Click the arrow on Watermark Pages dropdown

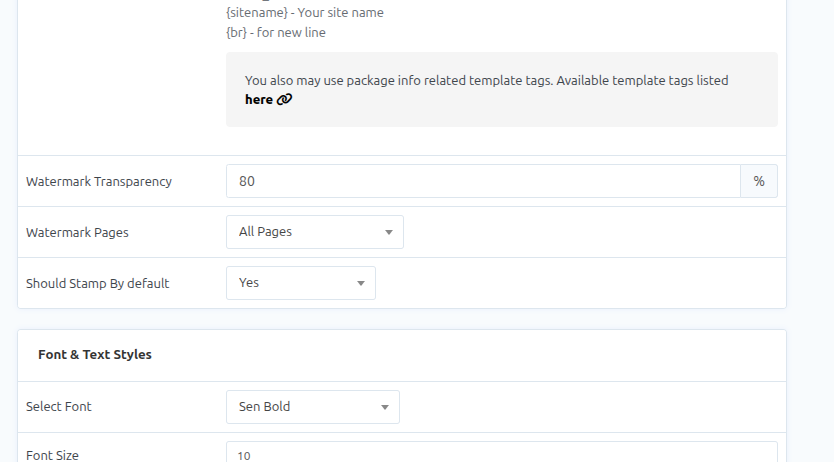(388, 233)
